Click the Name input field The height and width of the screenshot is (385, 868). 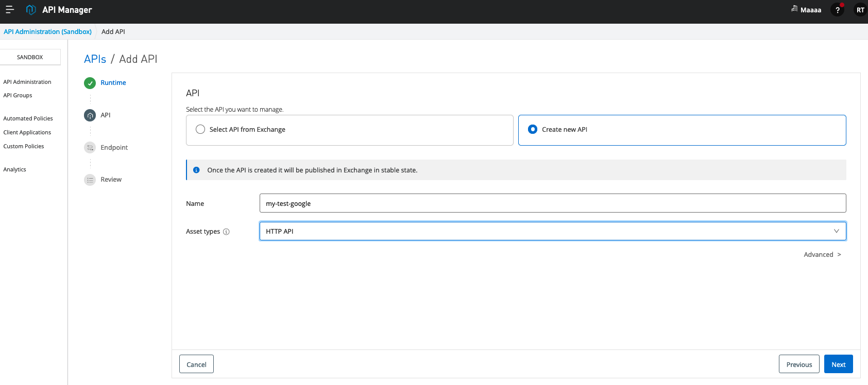click(552, 203)
